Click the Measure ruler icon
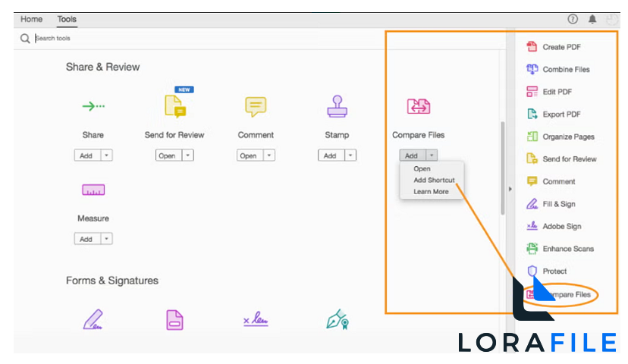This screenshot has height=364, width=628. (93, 190)
